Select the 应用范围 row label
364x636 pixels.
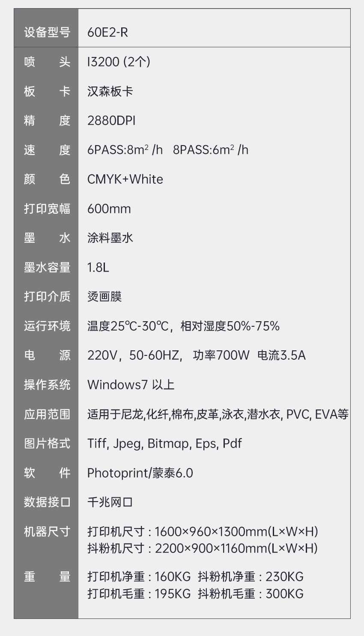coord(47,414)
